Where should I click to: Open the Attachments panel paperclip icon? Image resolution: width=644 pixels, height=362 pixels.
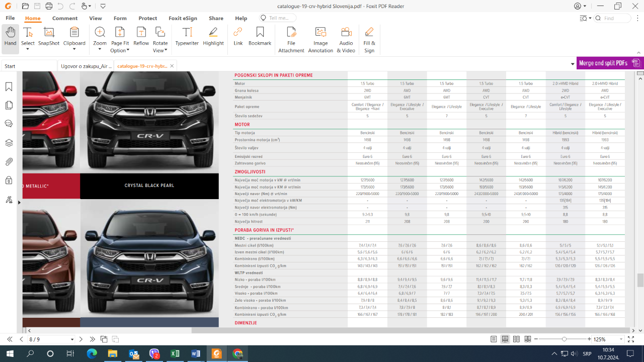tap(9, 162)
